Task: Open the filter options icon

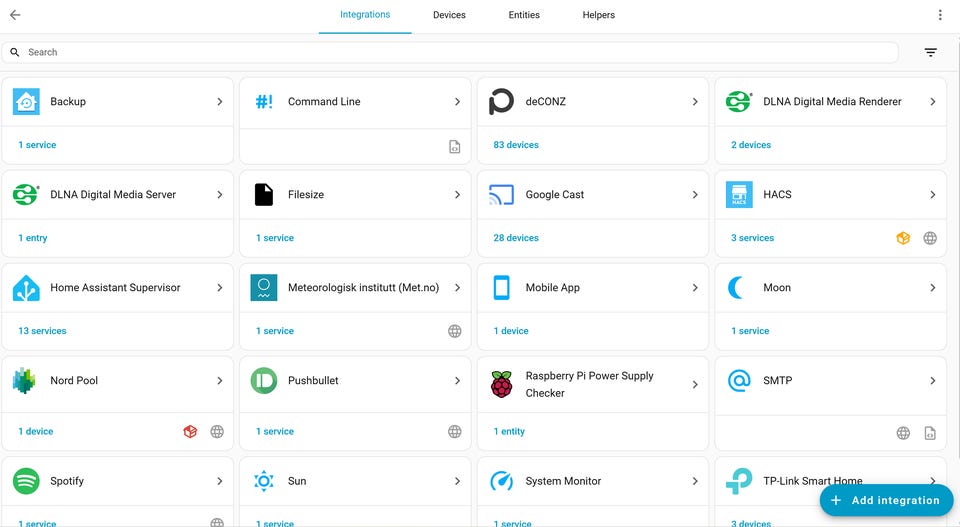Action: 930,53
